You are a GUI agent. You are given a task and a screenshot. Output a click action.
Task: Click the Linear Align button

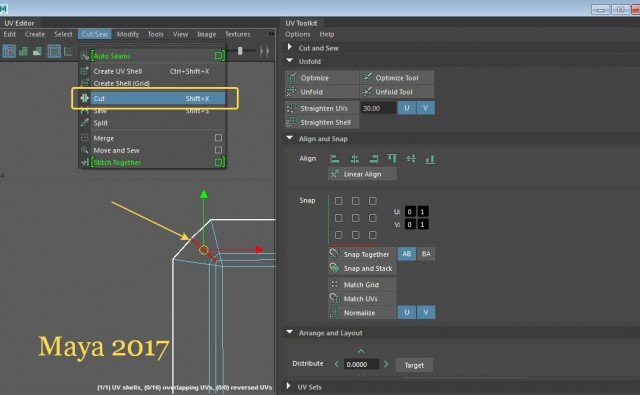pos(362,174)
